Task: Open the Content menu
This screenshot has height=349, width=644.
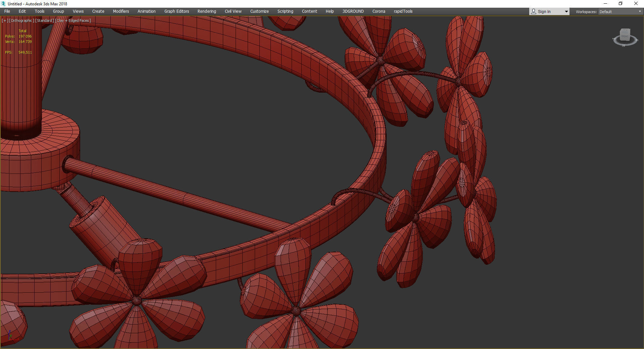Action: [309, 11]
